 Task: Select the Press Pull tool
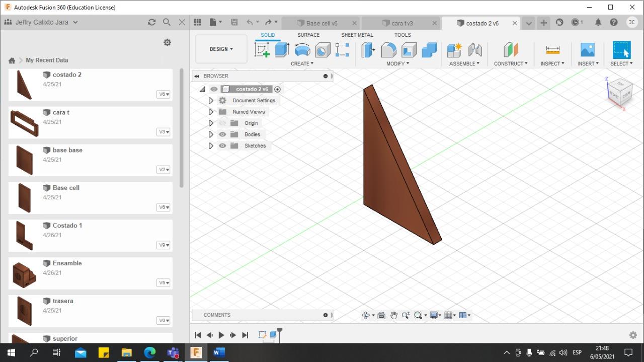coord(368,49)
